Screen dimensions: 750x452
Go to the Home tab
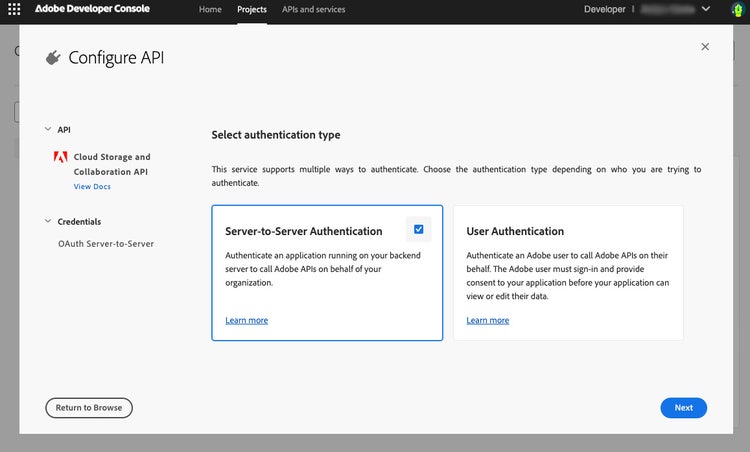click(x=210, y=9)
